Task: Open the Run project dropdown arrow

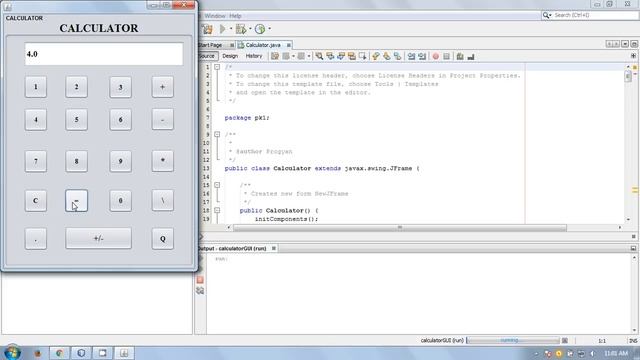Action: [x=231, y=29]
